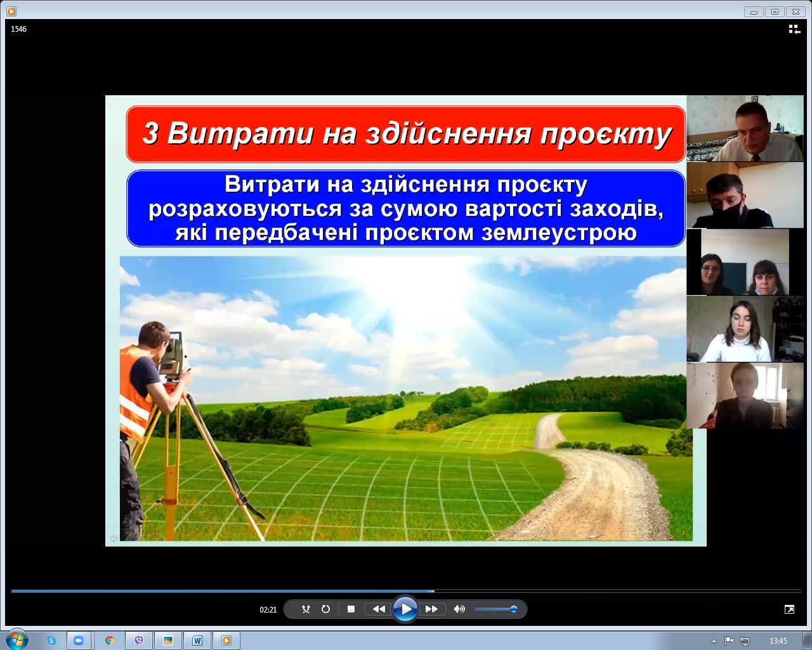This screenshot has width=812, height=650.
Task: Open Viber from the taskbar
Action: tap(138, 640)
